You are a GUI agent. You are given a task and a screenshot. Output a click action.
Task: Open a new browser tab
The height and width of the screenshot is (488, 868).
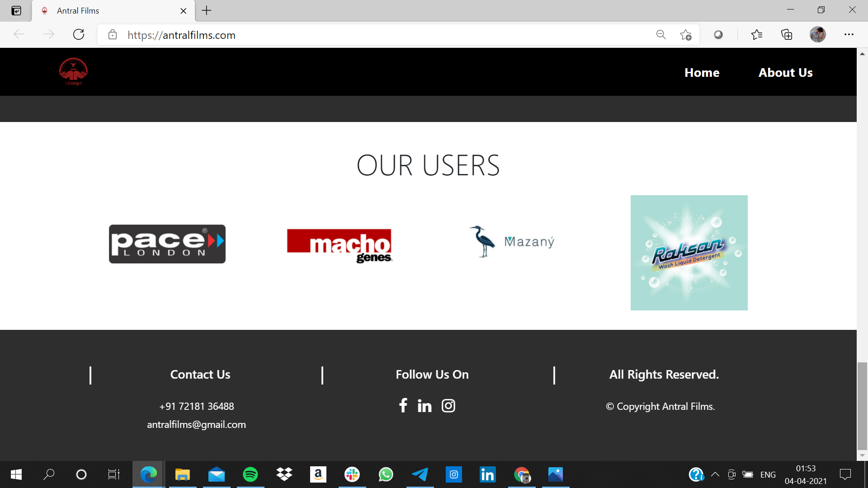click(207, 10)
